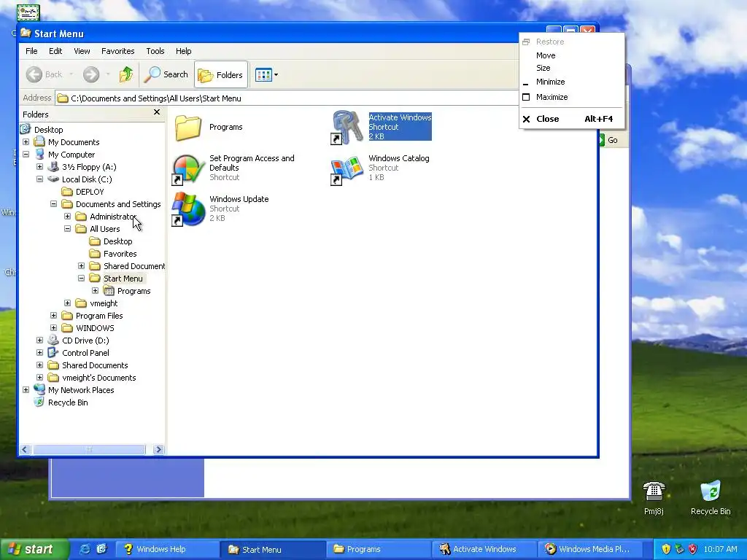Image resolution: width=747 pixels, height=560 pixels.
Task: Open the Programs folder in file pane
Action: [x=187, y=127]
